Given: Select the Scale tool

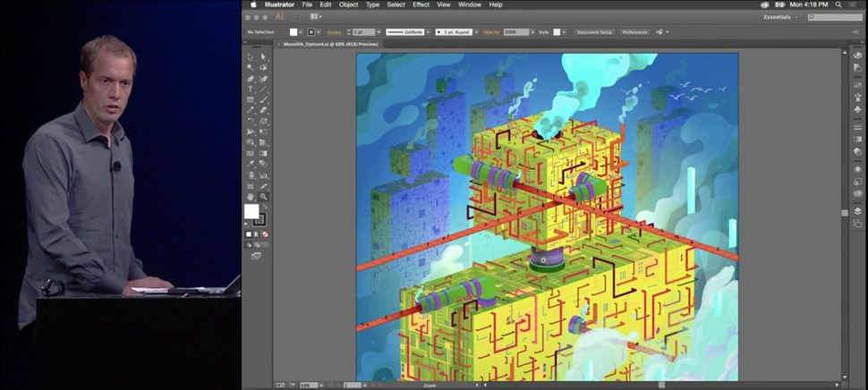Looking at the screenshot, I should pyautogui.click(x=263, y=121).
